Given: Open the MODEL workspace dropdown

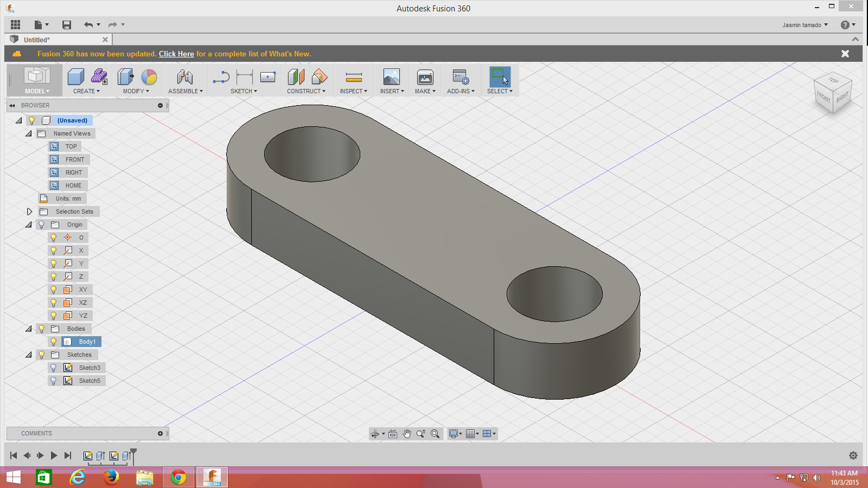Looking at the screenshot, I should pos(37,91).
